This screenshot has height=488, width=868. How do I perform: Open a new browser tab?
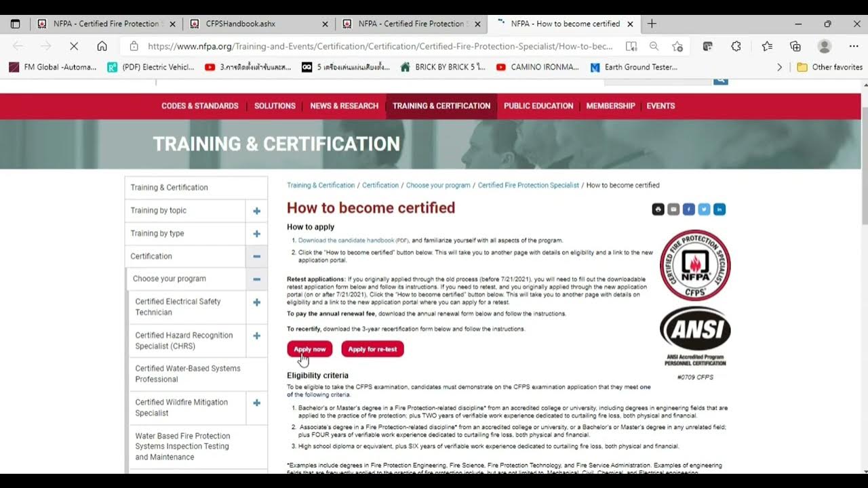click(x=652, y=24)
